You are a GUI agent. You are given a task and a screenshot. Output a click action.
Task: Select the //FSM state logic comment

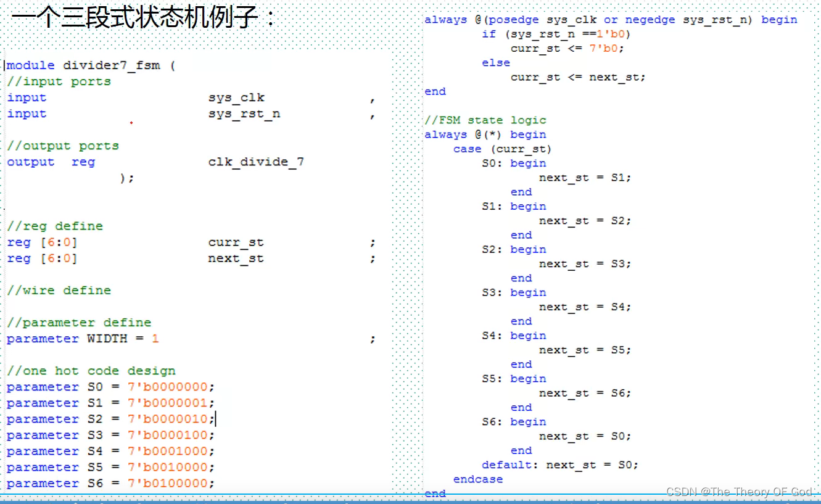click(x=485, y=120)
